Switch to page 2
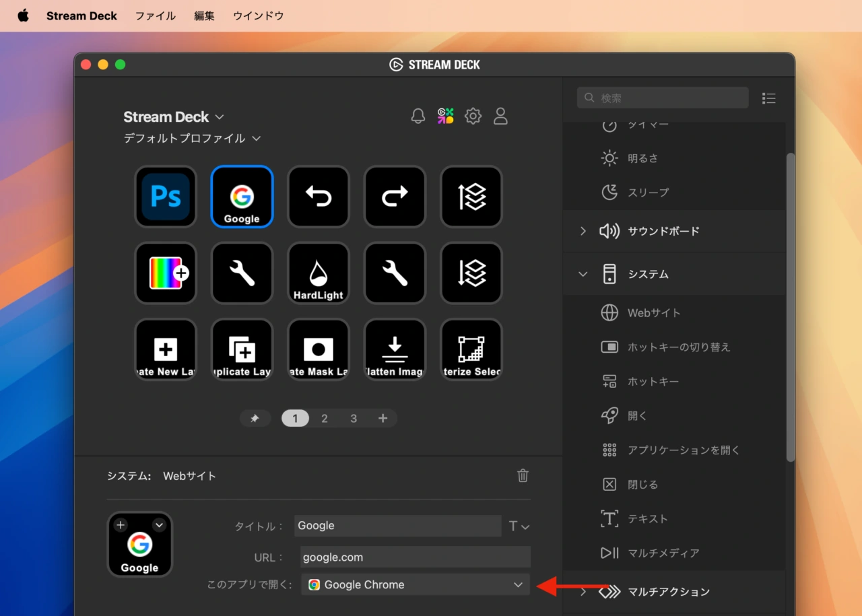The height and width of the screenshot is (616, 862). [324, 419]
